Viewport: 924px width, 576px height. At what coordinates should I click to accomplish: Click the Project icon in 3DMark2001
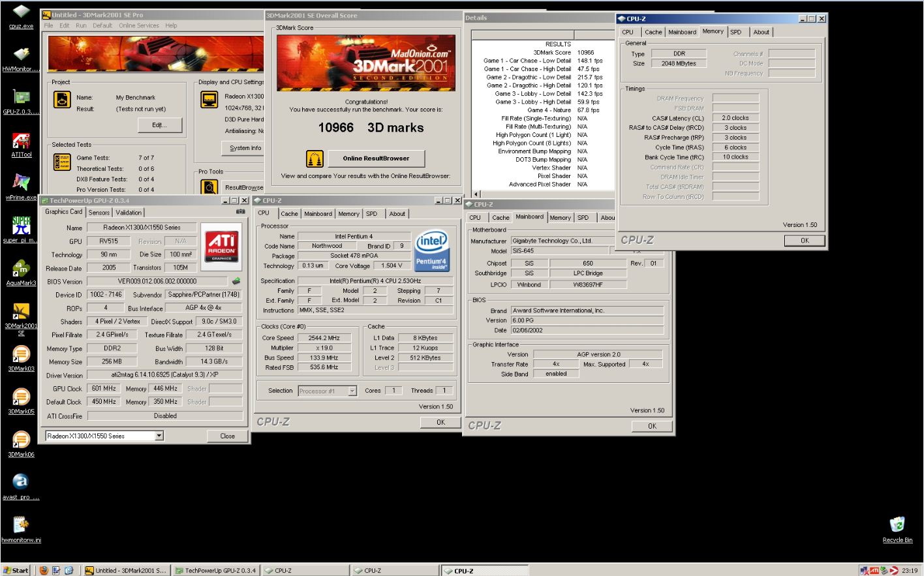click(62, 100)
